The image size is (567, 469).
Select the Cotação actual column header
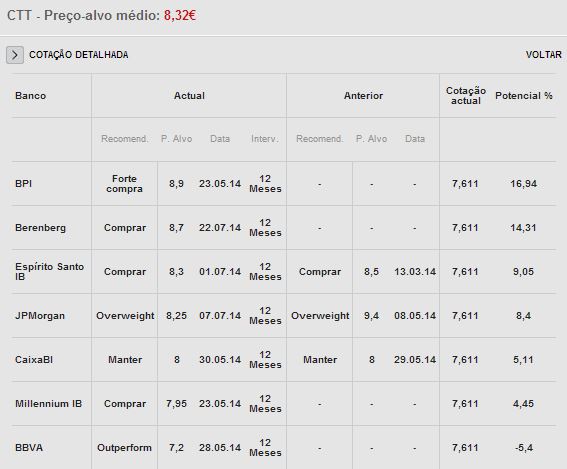click(466, 96)
